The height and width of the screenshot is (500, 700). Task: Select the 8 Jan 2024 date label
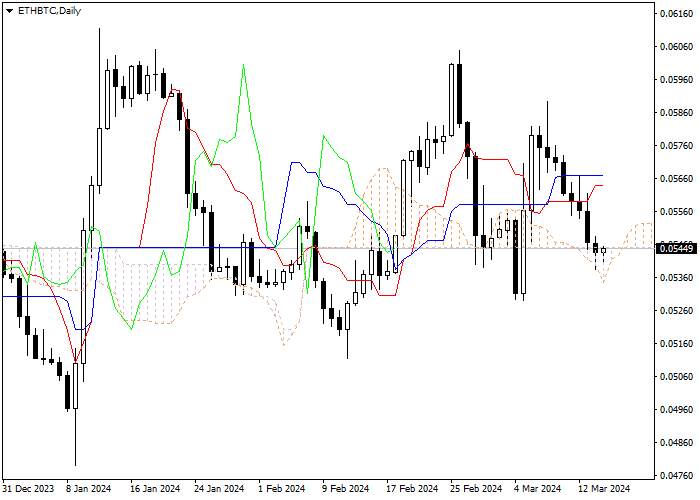point(88,489)
